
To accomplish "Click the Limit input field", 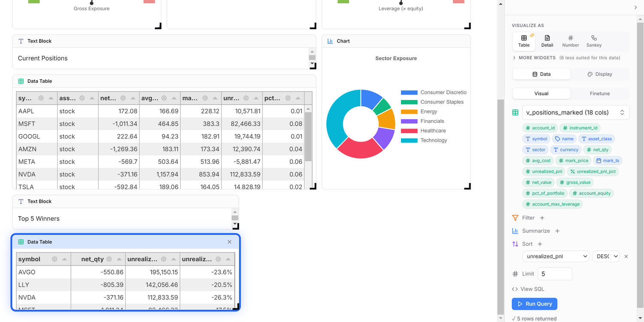I will (x=555, y=274).
